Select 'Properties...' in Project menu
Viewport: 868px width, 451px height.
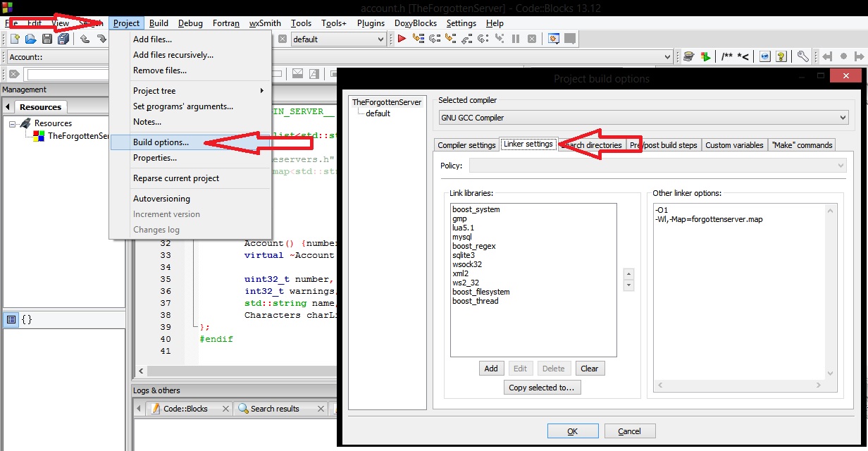click(x=190, y=158)
